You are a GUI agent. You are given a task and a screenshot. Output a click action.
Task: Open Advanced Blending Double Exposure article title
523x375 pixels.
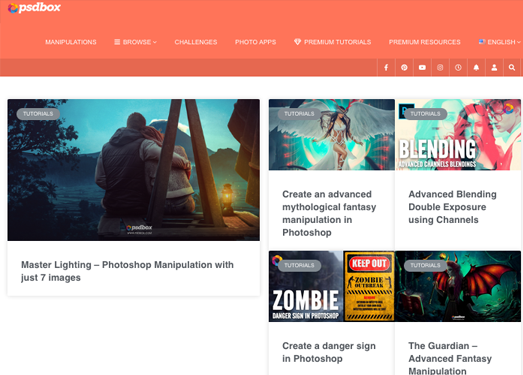[453, 207]
